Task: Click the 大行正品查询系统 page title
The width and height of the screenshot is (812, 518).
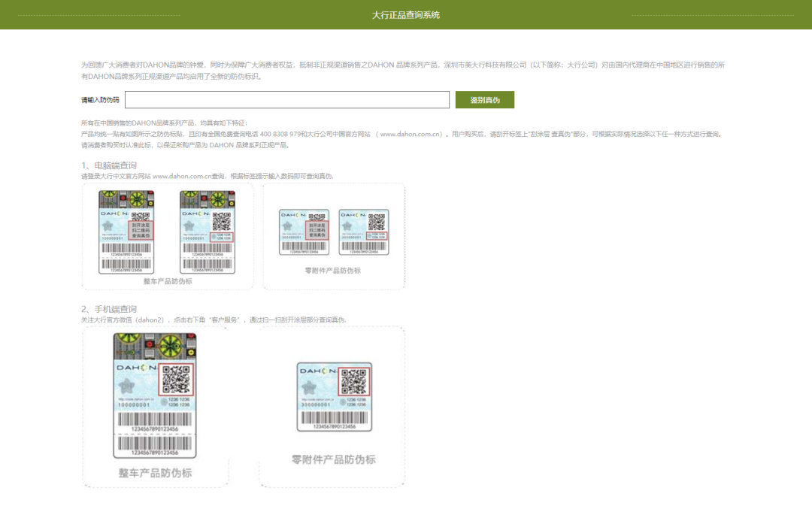Action: (x=406, y=14)
